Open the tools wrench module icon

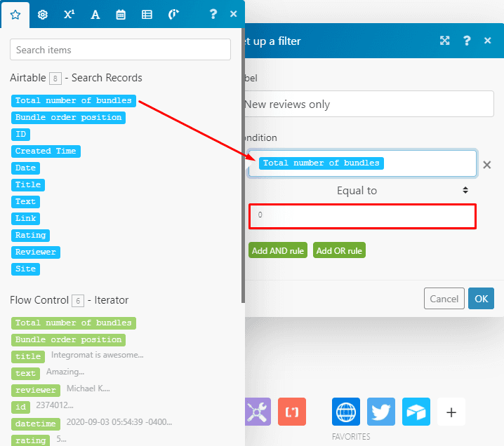257,412
